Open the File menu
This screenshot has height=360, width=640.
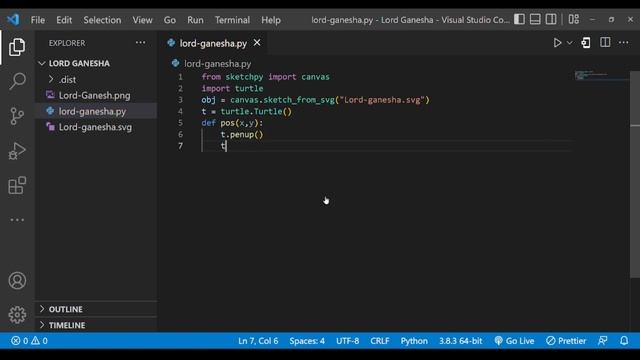[x=38, y=20]
